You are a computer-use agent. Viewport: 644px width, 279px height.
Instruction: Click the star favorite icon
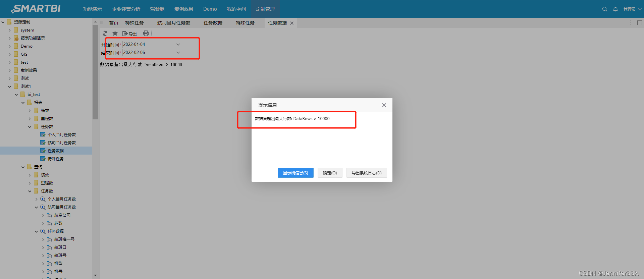pos(115,33)
